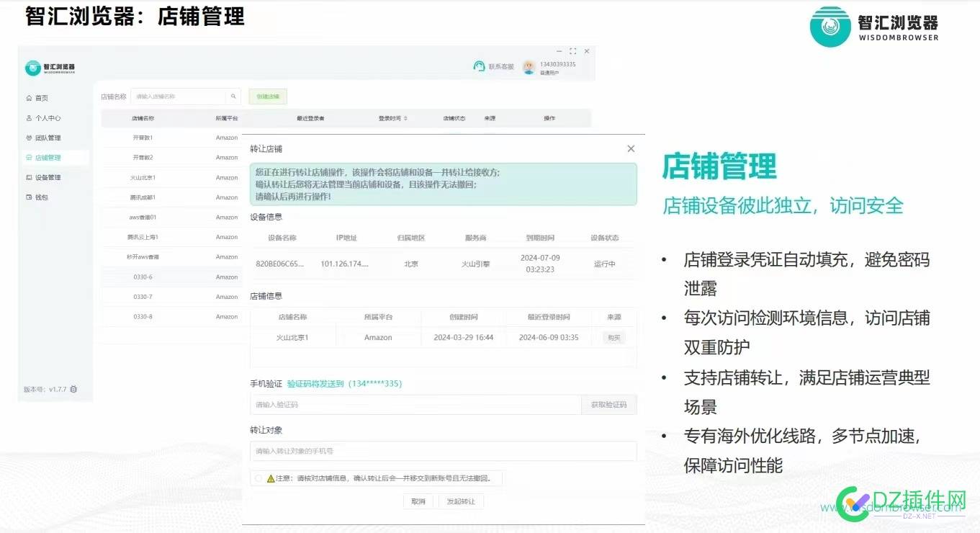Click the 获取验证码 button
The width and height of the screenshot is (980, 533).
(608, 405)
